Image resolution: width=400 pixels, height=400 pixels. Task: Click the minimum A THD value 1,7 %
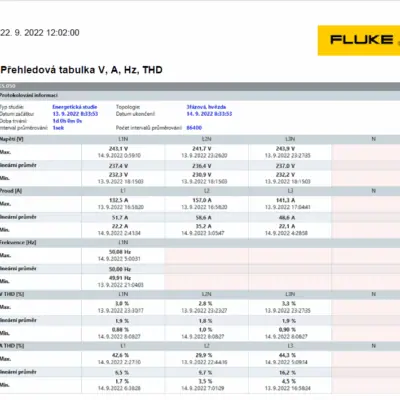point(122,381)
